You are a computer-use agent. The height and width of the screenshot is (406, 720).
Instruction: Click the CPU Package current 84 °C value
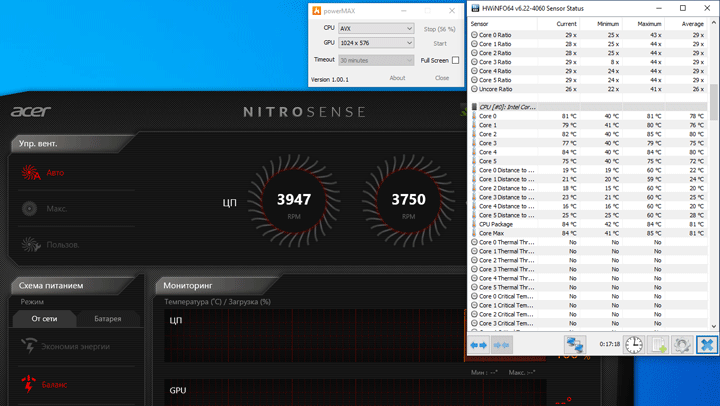pyautogui.click(x=569, y=224)
